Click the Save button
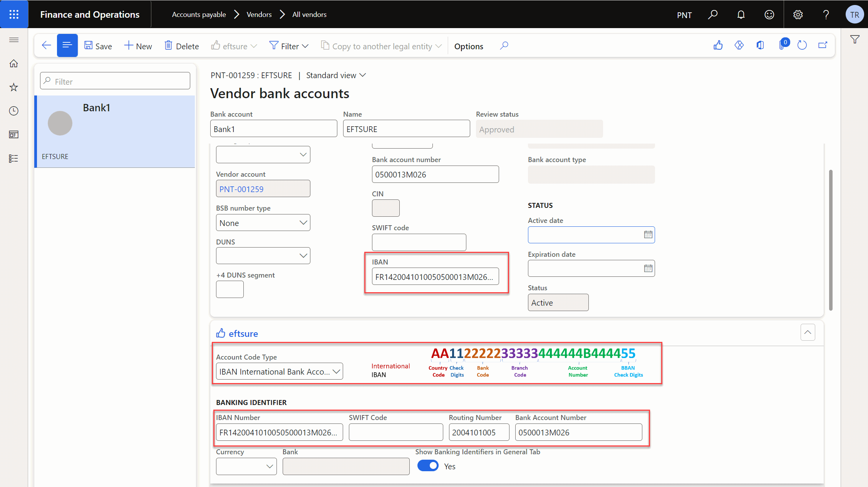 point(98,46)
